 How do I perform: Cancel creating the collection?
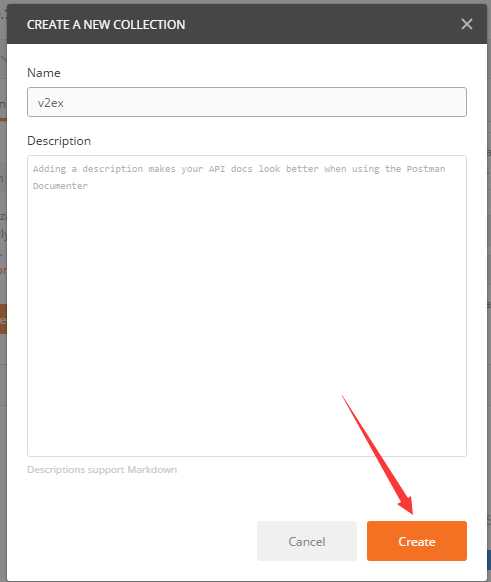click(x=307, y=541)
